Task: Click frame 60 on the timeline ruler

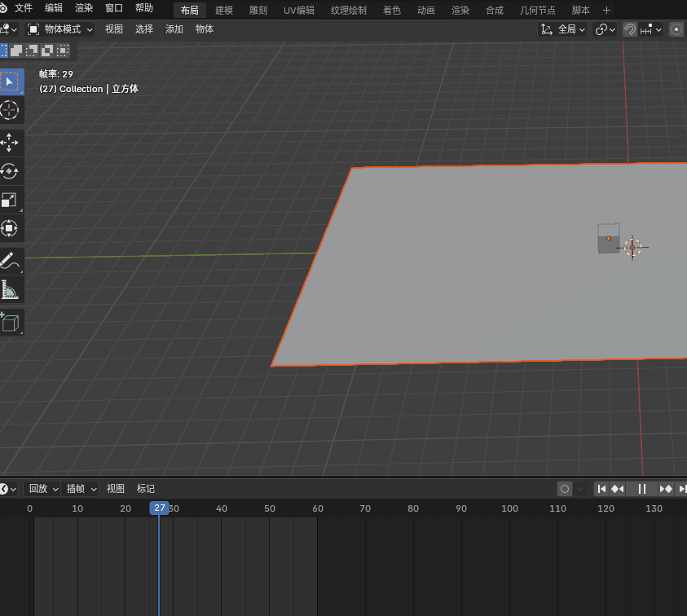Action: click(318, 508)
